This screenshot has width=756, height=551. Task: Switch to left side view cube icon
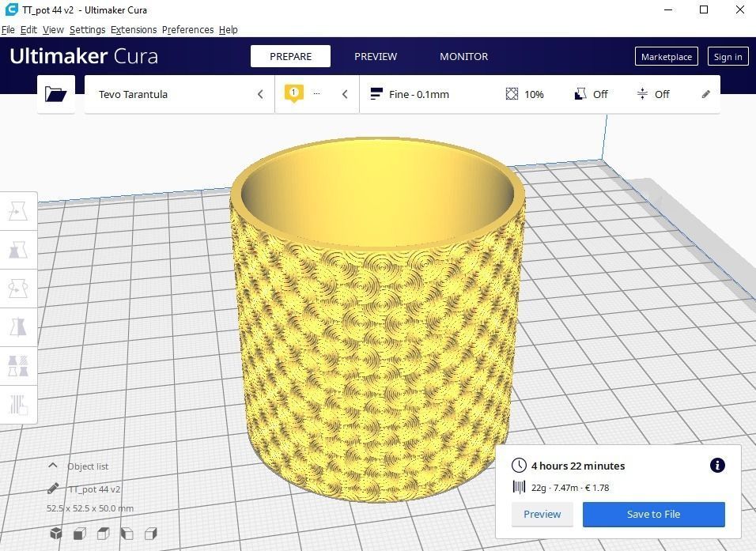pos(127,533)
